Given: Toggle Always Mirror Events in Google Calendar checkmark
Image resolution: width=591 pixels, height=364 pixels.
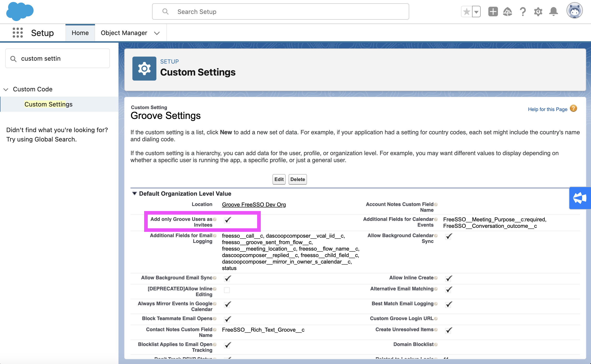Looking at the screenshot, I should 227,304.
